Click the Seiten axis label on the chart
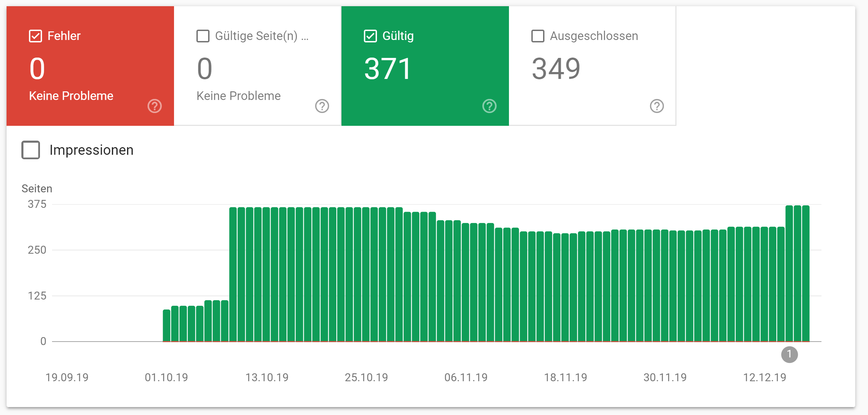Screen dimensions: 868x415 [x=37, y=189]
